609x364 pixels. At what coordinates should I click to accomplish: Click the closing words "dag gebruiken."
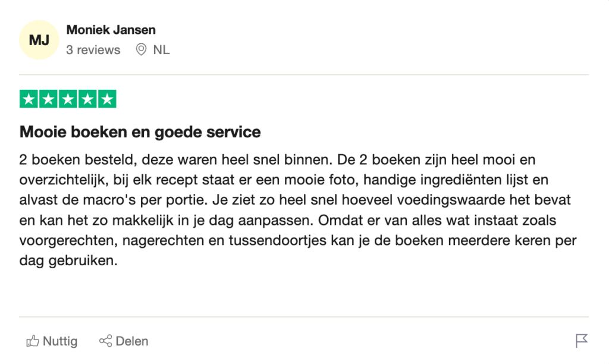tap(66, 261)
